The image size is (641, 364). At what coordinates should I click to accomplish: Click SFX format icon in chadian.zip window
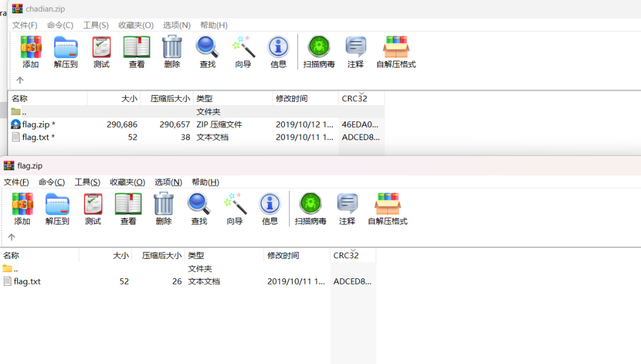click(x=396, y=48)
